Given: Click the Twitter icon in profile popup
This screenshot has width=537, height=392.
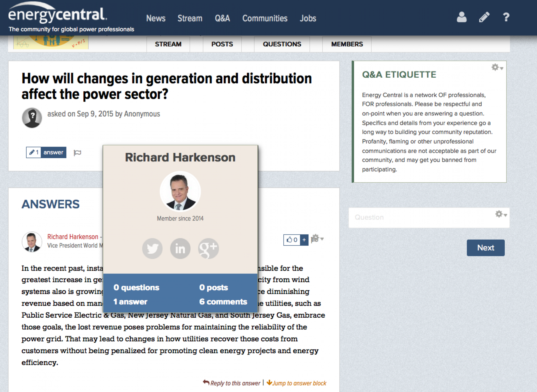Looking at the screenshot, I should click(x=152, y=248).
